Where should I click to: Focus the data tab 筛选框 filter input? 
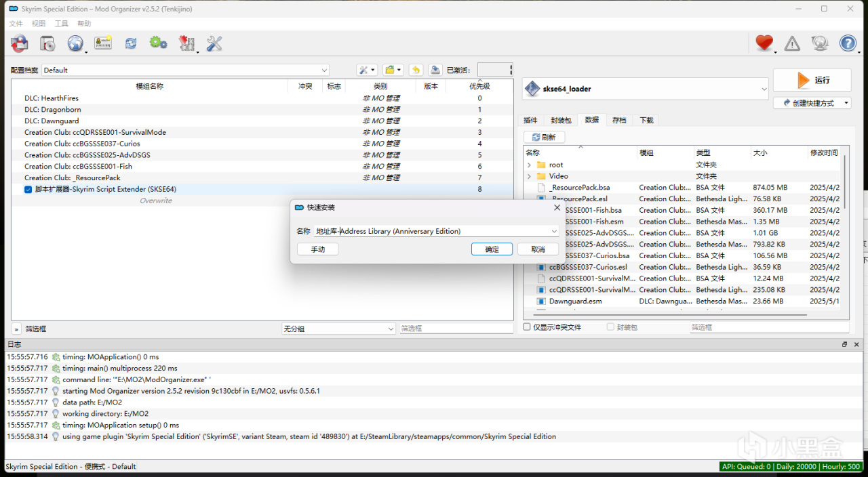[770, 327]
